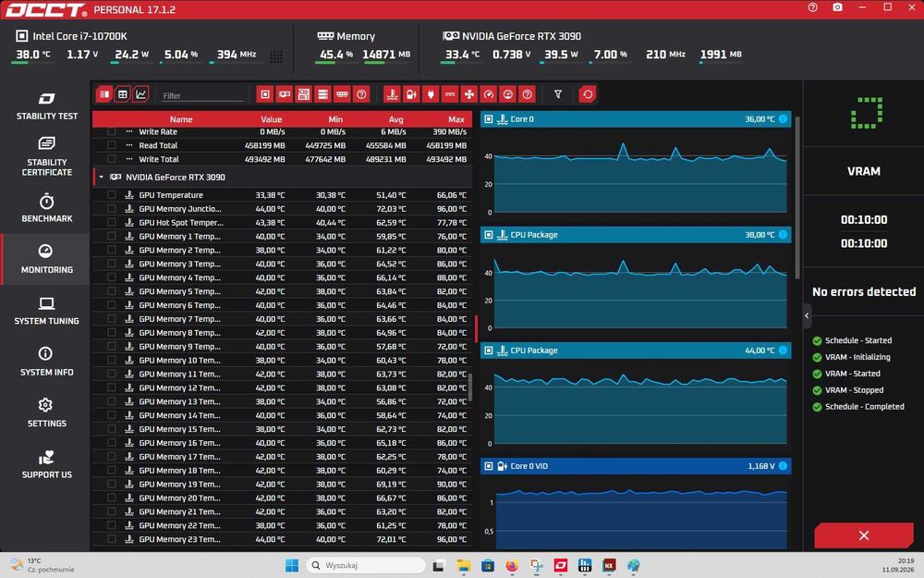Viewport: 924px width, 578px height.
Task: Open the System Info section
Action: tap(46, 362)
